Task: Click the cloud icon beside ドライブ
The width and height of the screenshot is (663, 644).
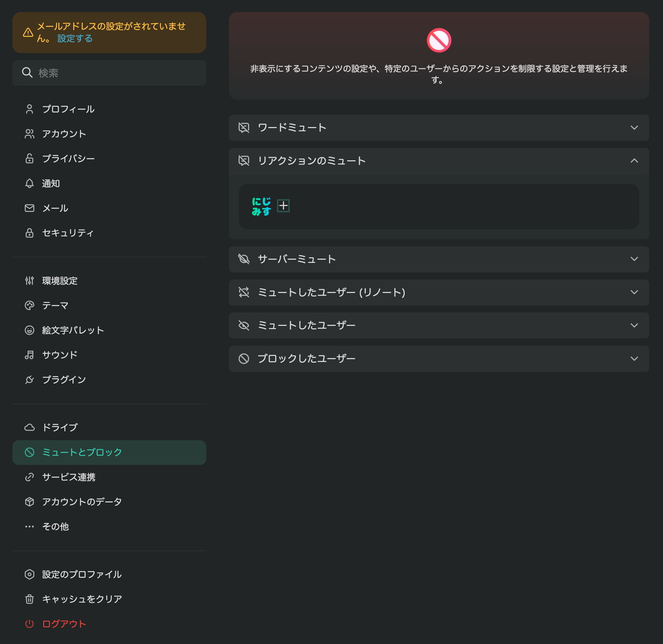Action: click(x=29, y=427)
